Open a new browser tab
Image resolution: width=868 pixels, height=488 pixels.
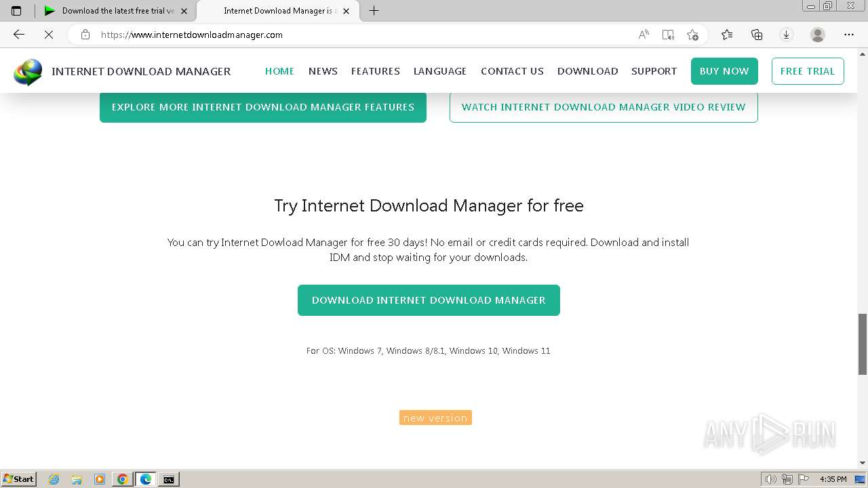point(374,11)
